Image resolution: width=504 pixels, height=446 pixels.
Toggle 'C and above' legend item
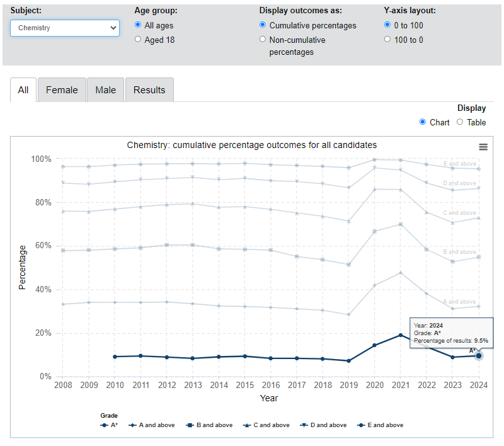(266, 425)
